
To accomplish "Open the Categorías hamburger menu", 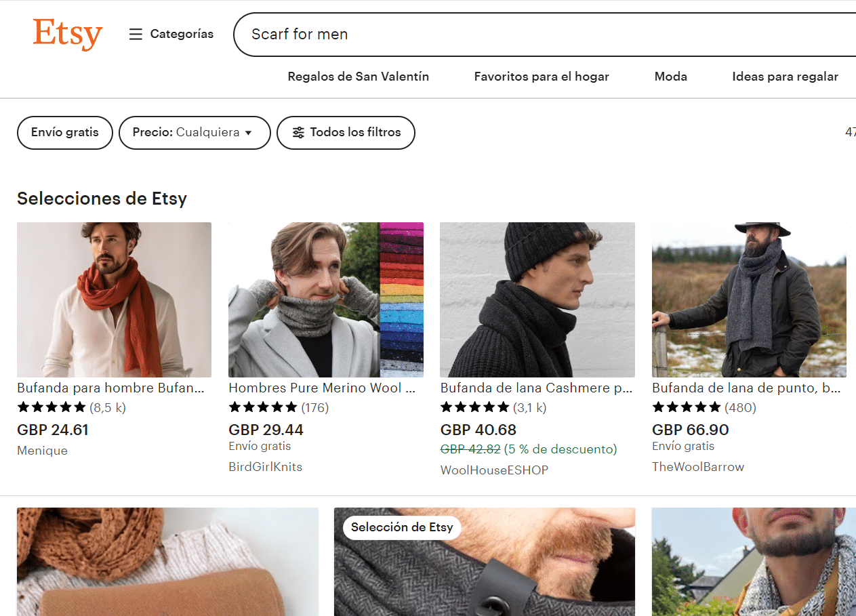I will click(x=136, y=34).
